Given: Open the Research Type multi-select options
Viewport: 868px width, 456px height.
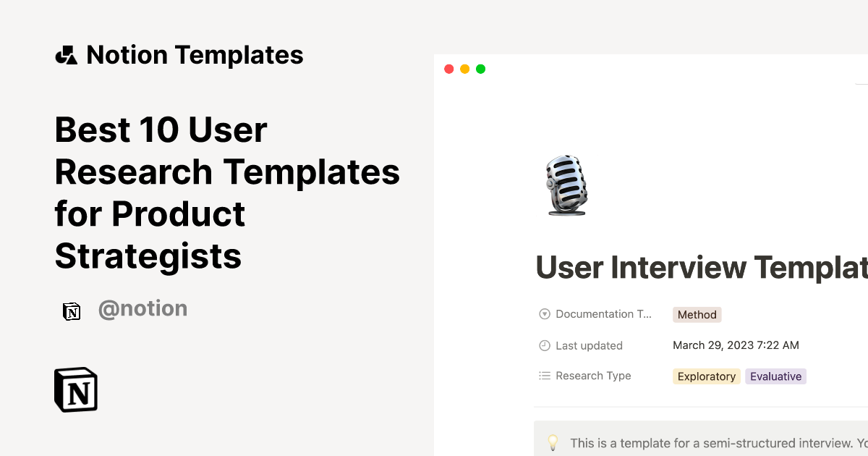Looking at the screenshot, I should tap(593, 376).
